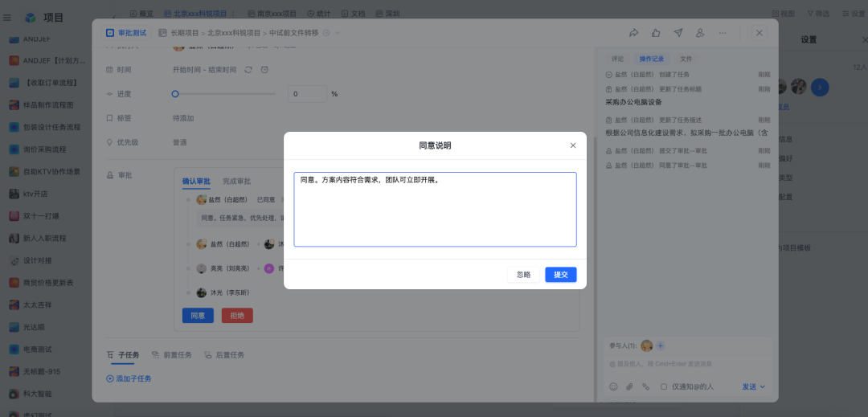The width and height of the screenshot is (868, 417).
Task: Click the repeat cycle icon beside 开始时间
Action: (248, 70)
